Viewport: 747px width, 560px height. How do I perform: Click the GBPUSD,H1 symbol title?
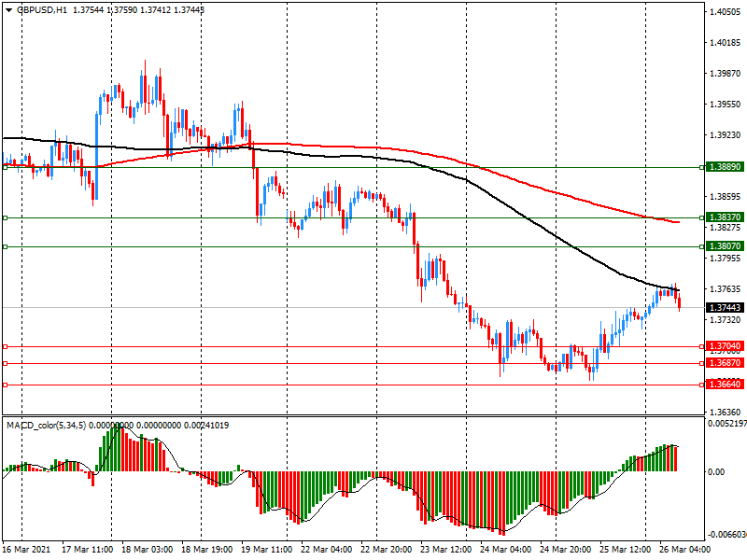click(42, 10)
